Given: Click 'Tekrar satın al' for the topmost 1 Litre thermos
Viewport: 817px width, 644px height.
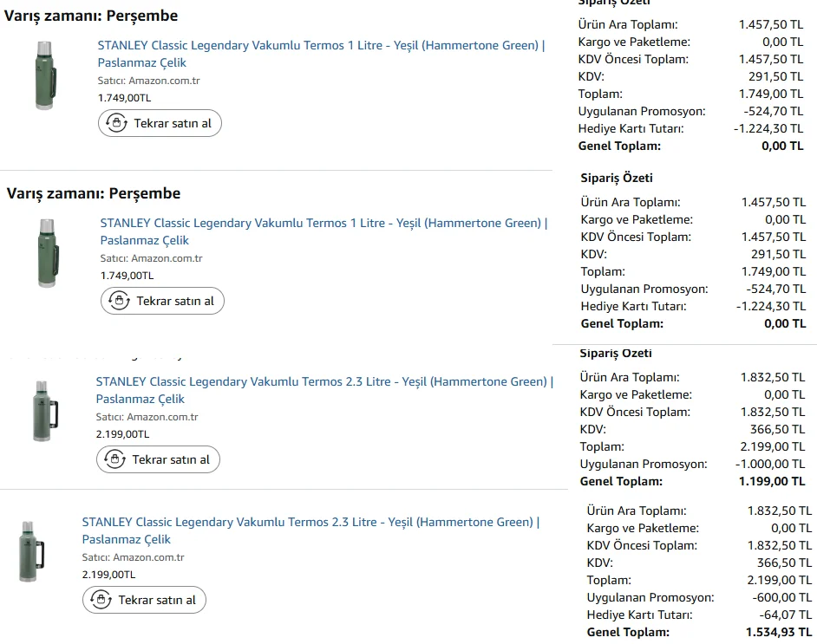Looking at the screenshot, I should 160,123.
